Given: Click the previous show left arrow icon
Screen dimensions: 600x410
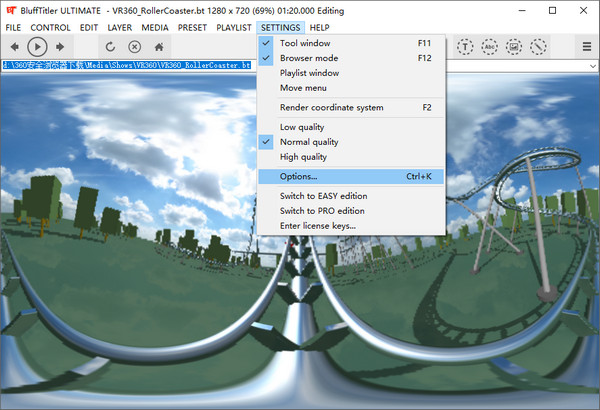Looking at the screenshot, I should pos(15,47).
